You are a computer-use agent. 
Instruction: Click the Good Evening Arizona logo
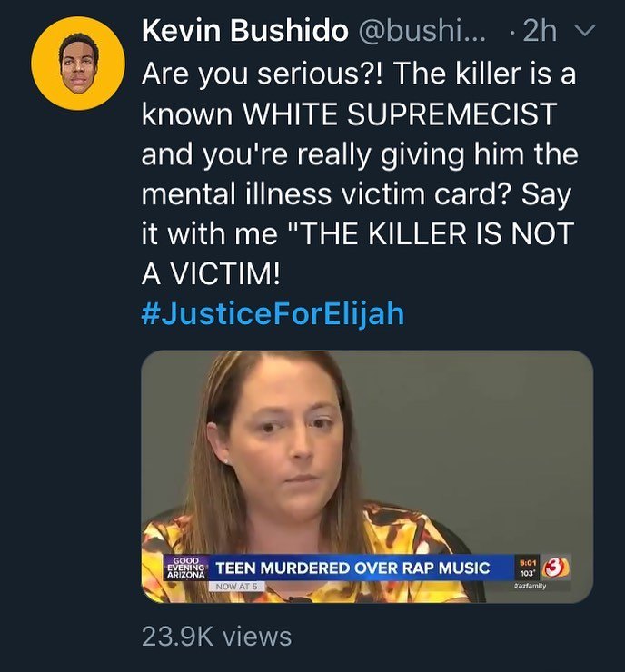coord(186,568)
